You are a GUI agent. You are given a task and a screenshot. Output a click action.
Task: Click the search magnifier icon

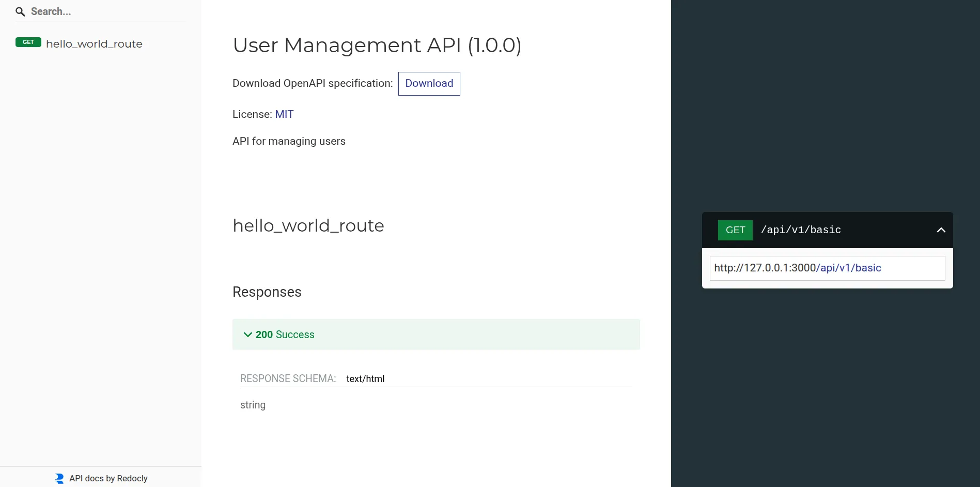coord(20,11)
